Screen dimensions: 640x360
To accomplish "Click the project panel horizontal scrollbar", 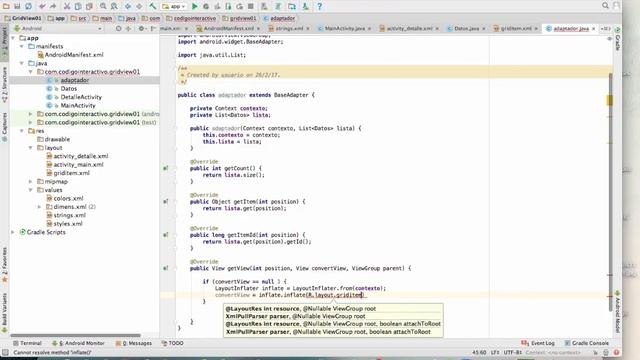I will point(76,336).
